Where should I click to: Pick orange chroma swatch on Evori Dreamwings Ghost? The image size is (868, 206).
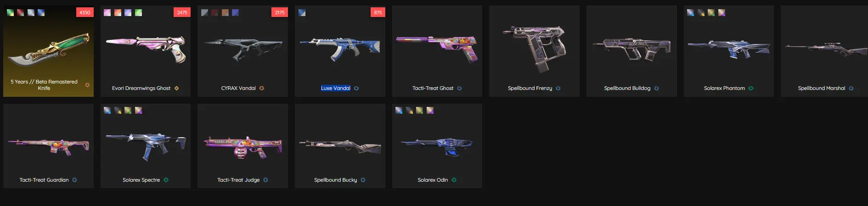coord(118,13)
